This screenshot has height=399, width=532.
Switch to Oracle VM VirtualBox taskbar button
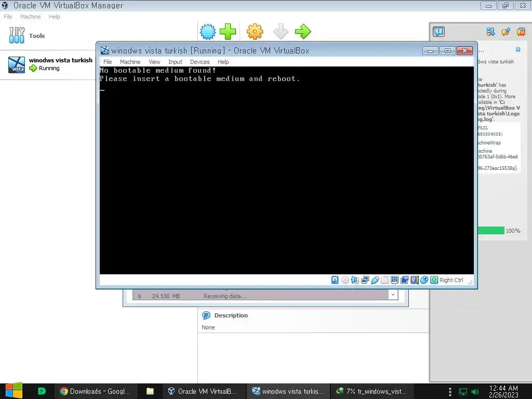pos(203,391)
